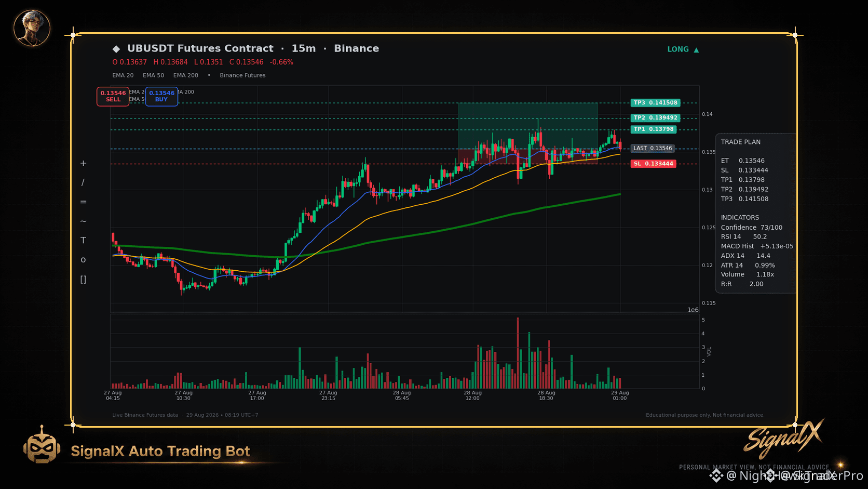
Task: Click the VOL axis label
Action: (x=709, y=352)
